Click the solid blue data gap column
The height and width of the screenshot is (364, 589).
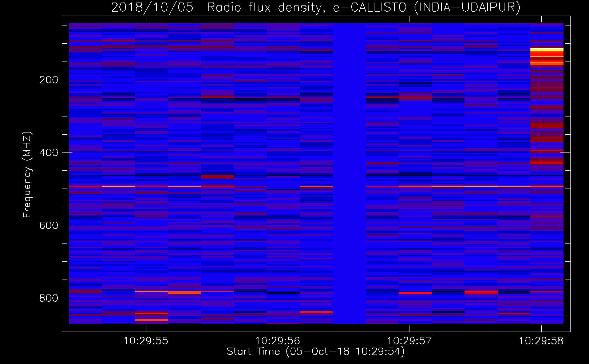click(349, 174)
